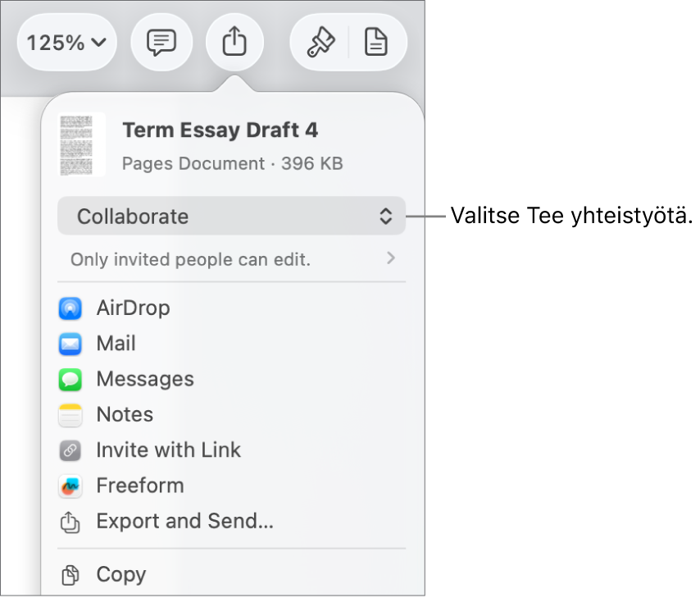Click the Freeform app icon
The height and width of the screenshot is (598, 700).
coord(70,486)
